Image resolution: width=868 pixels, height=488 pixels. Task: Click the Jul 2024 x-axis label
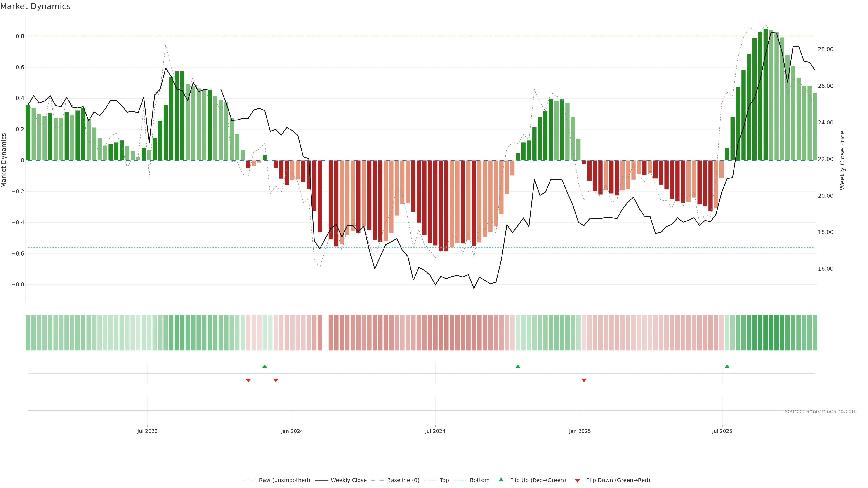click(435, 431)
